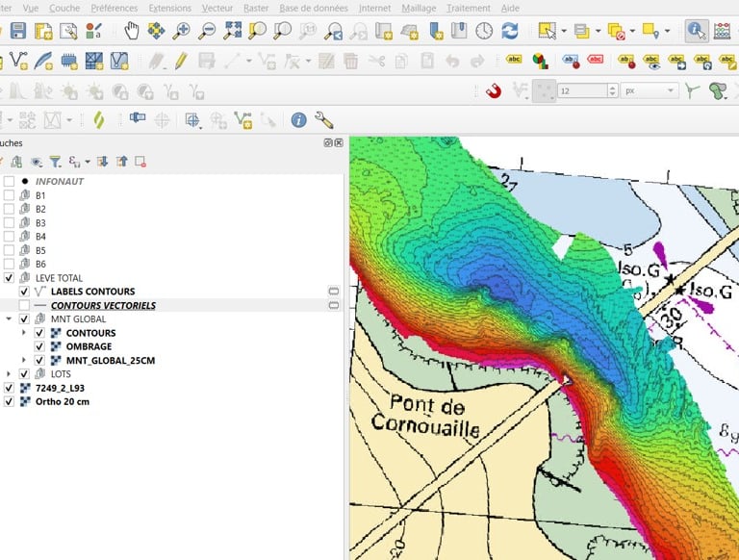Open Filter Legend funnel icon in layers panel
Screen dimensions: 739x560
coord(55,162)
